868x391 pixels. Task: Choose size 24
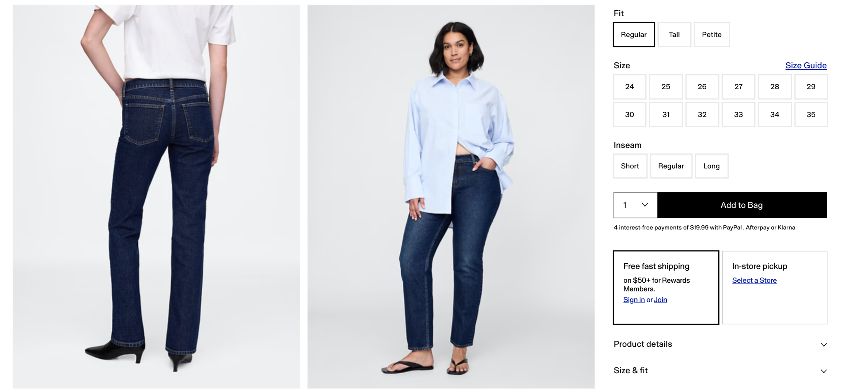coord(630,87)
